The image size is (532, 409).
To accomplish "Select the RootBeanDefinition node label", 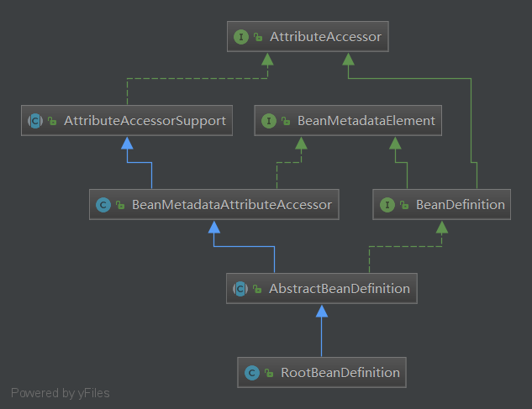I will 339,372.
